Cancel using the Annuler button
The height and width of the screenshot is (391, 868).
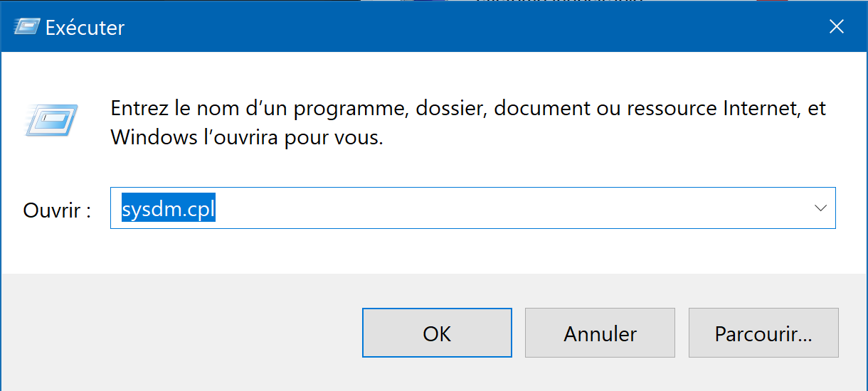pyautogui.click(x=600, y=333)
